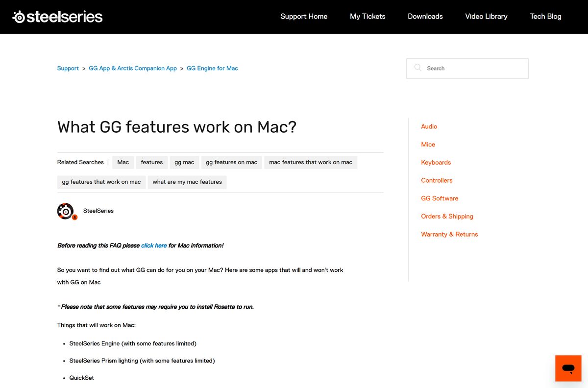Click the 'SteelSeries Prism lighting' bullet
Screen dimensions: 588x388
pyautogui.click(x=142, y=361)
